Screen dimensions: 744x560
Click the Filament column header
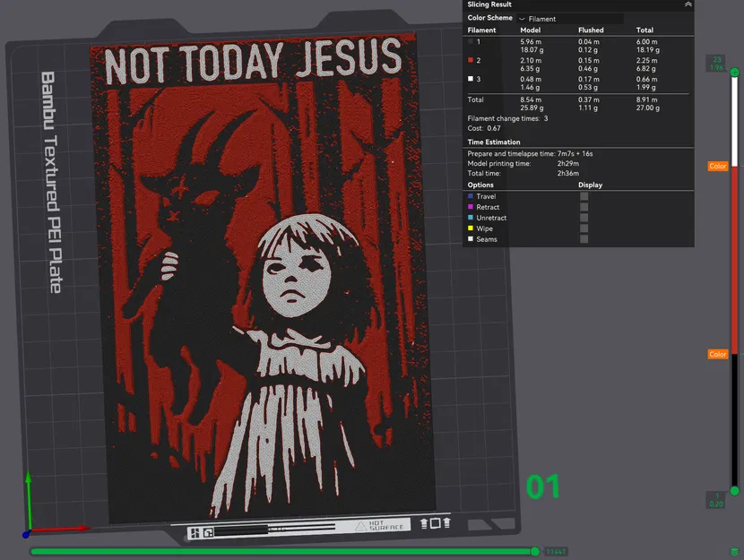[481, 30]
